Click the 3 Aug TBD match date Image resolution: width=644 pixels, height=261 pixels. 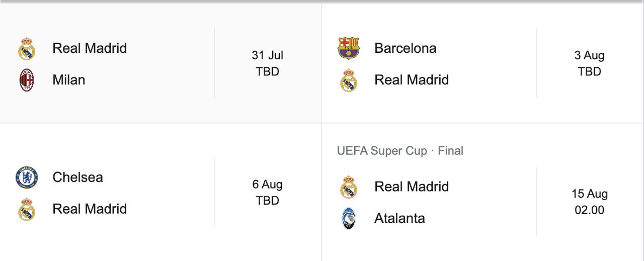[x=590, y=63]
